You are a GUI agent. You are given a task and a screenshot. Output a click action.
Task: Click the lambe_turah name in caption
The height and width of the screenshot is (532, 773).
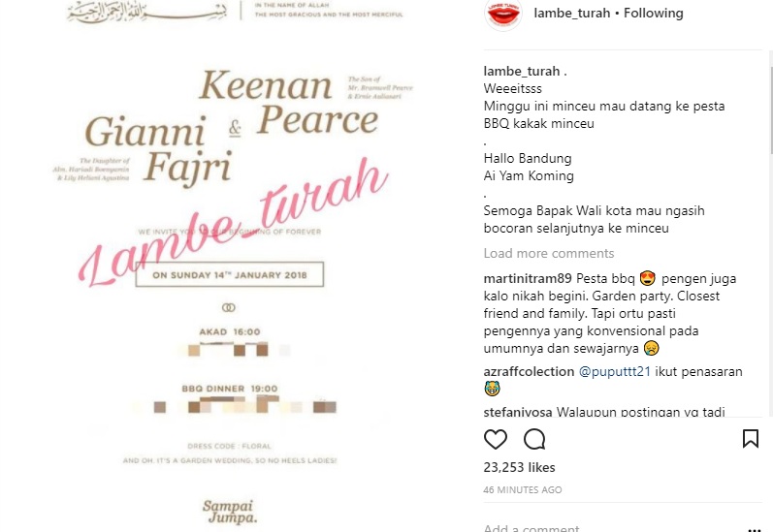(522, 71)
